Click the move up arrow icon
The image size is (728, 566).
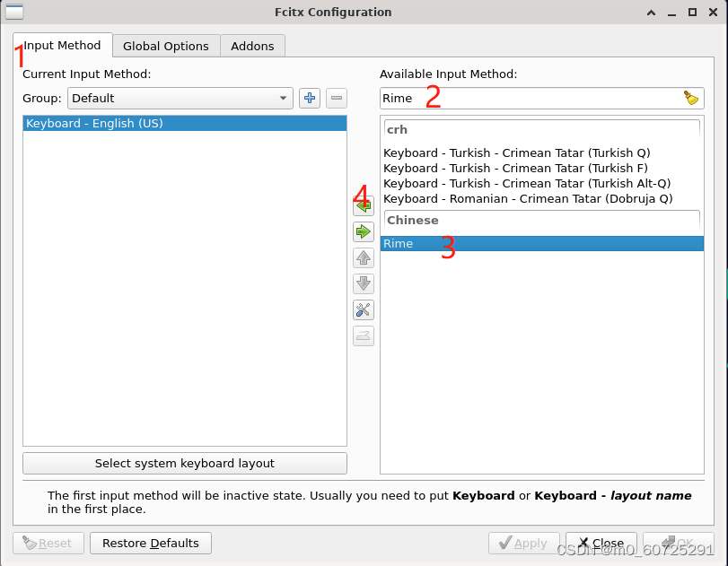[363, 257]
